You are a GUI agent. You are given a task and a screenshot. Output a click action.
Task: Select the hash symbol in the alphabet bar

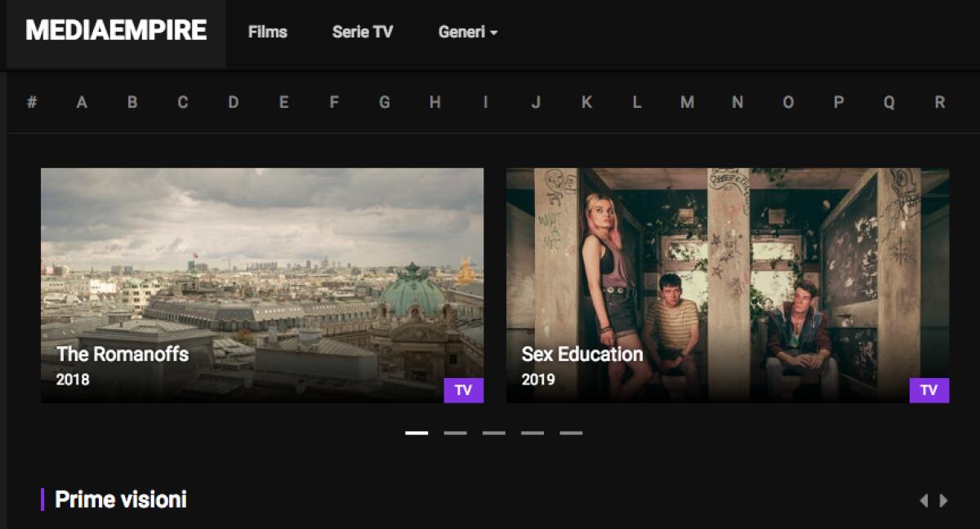[x=32, y=102]
